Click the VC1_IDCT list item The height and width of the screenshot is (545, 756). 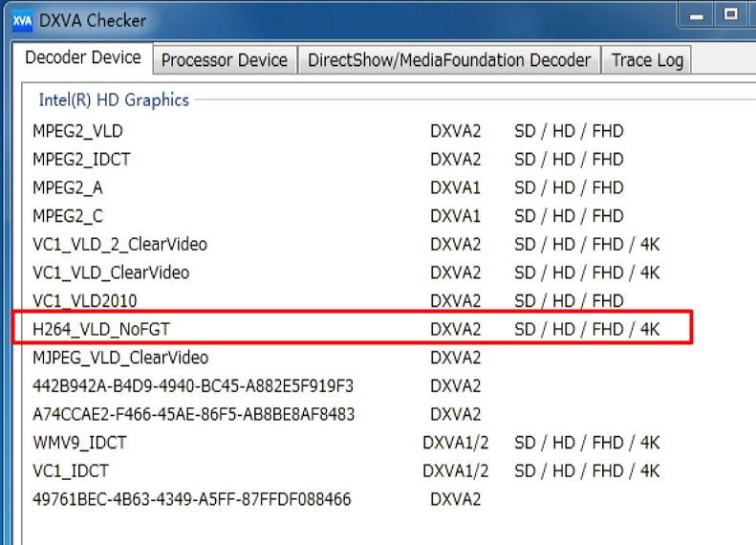pyautogui.click(x=71, y=471)
